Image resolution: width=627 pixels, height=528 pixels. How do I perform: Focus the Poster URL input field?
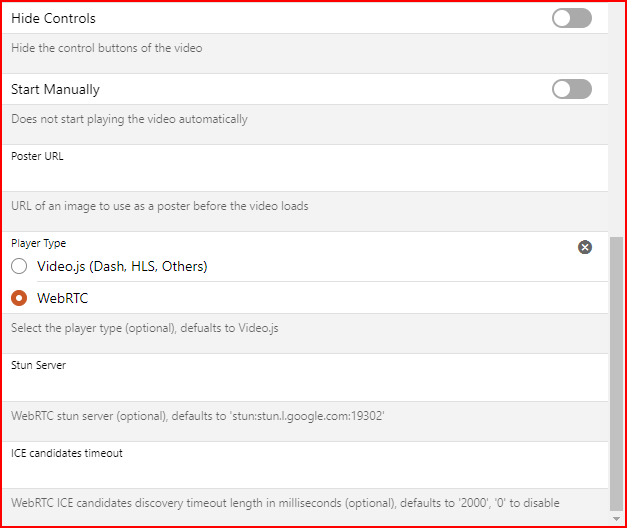300,176
